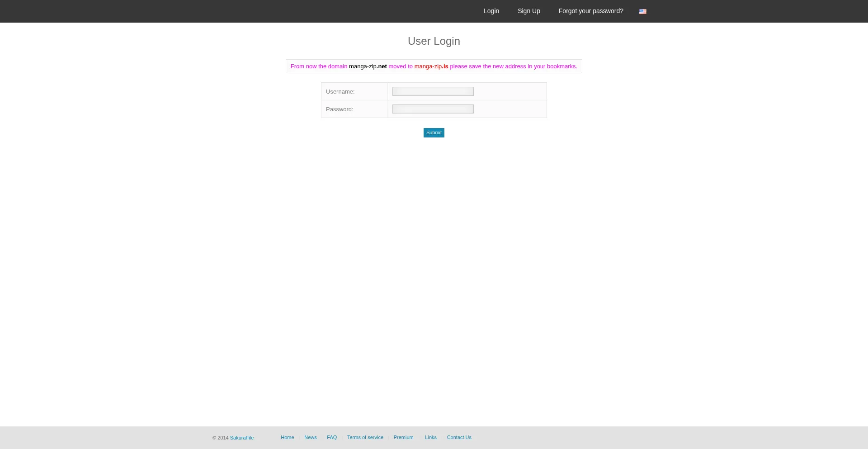This screenshot has width=868, height=449.
Task: Open the Premium page link
Action: [404, 437]
